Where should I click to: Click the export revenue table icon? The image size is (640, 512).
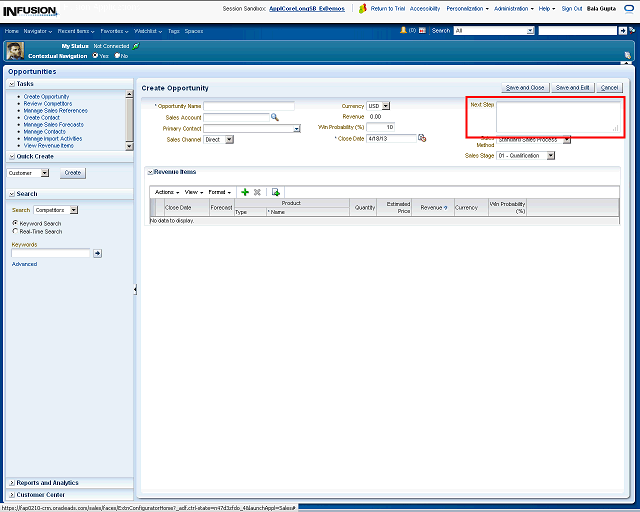pyautogui.click(x=276, y=191)
